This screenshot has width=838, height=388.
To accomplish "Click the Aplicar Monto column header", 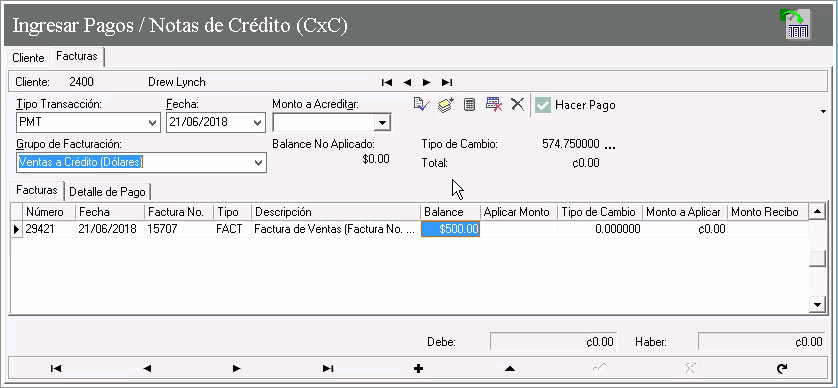I will (x=518, y=212).
